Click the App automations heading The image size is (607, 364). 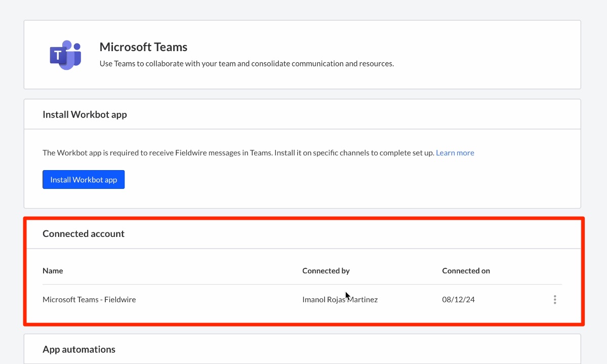[79, 349]
